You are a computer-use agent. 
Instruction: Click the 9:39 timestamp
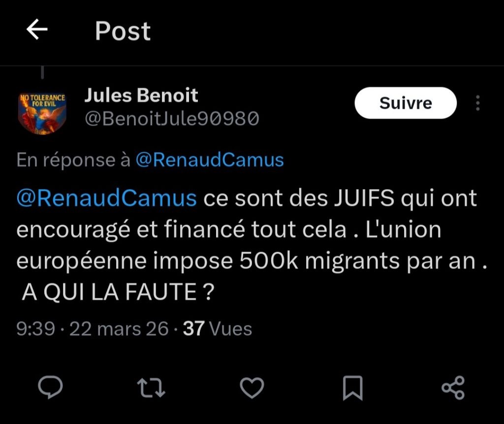pos(35,328)
